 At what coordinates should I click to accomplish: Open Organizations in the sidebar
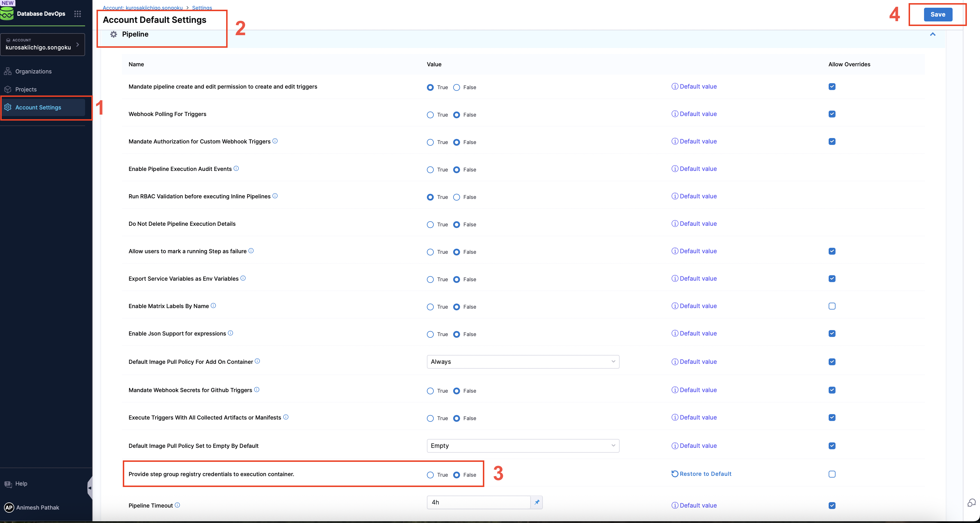tap(33, 71)
